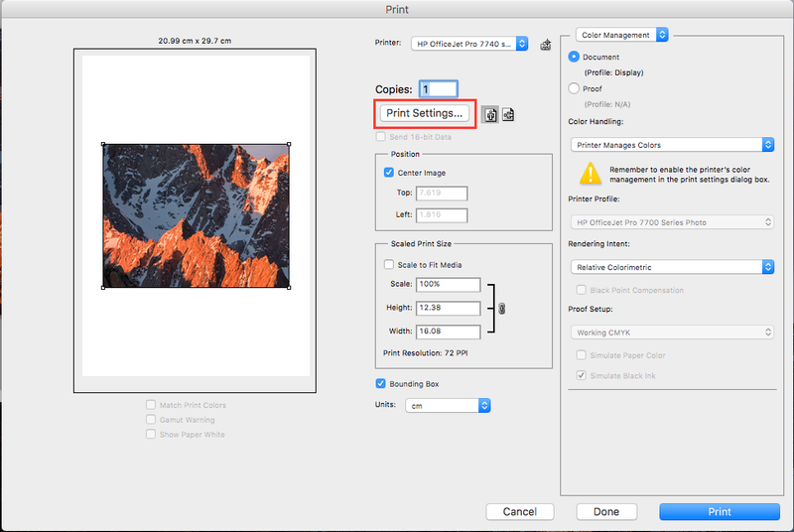
Task: Open the Units dropdown
Action: [x=448, y=406]
